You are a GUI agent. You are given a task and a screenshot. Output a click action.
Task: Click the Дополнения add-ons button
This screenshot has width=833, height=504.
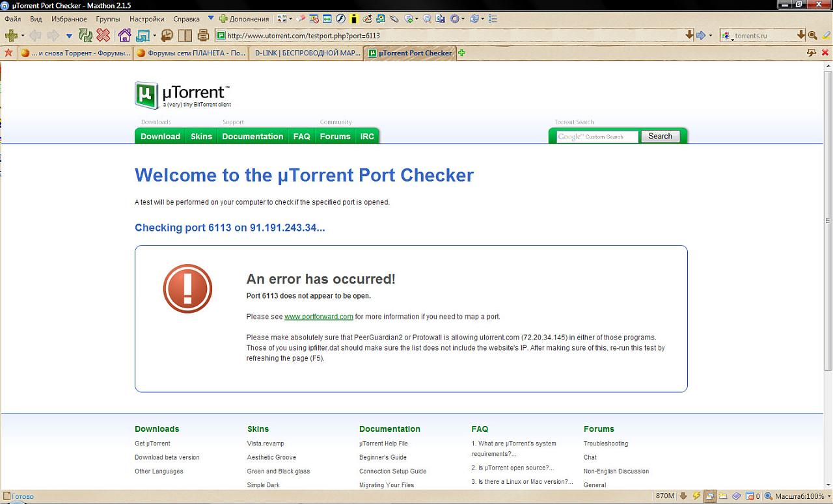244,19
